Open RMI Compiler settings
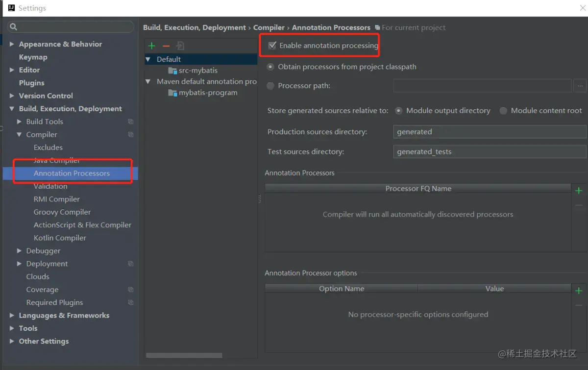Image resolution: width=588 pixels, height=370 pixels. (x=57, y=199)
